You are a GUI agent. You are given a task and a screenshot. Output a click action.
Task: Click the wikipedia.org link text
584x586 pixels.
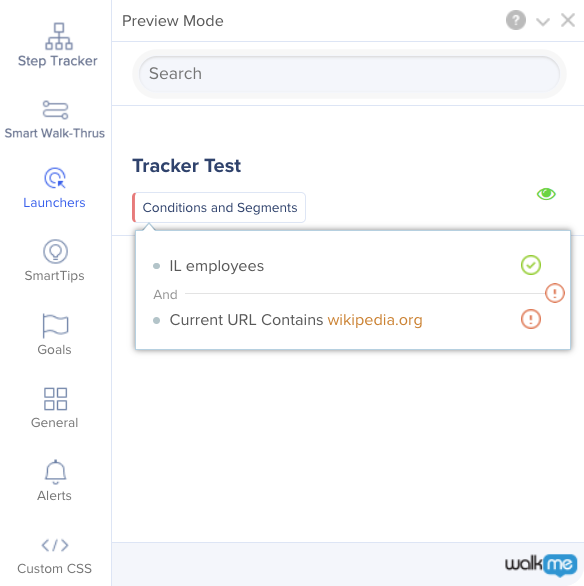(x=375, y=320)
